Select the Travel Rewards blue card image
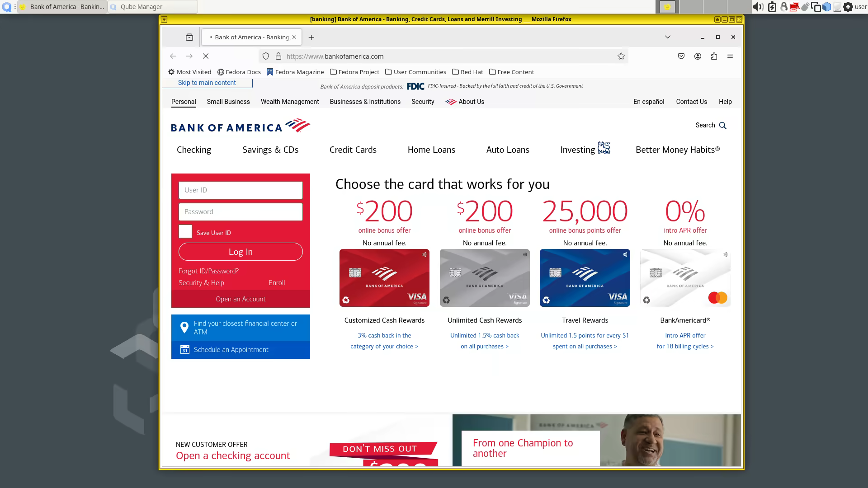 pos(585,278)
